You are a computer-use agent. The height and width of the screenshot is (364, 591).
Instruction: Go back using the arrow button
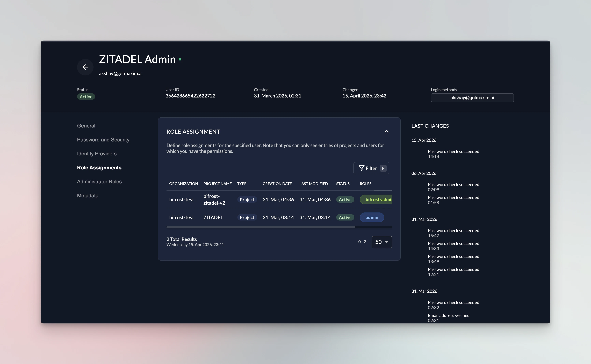(x=85, y=67)
